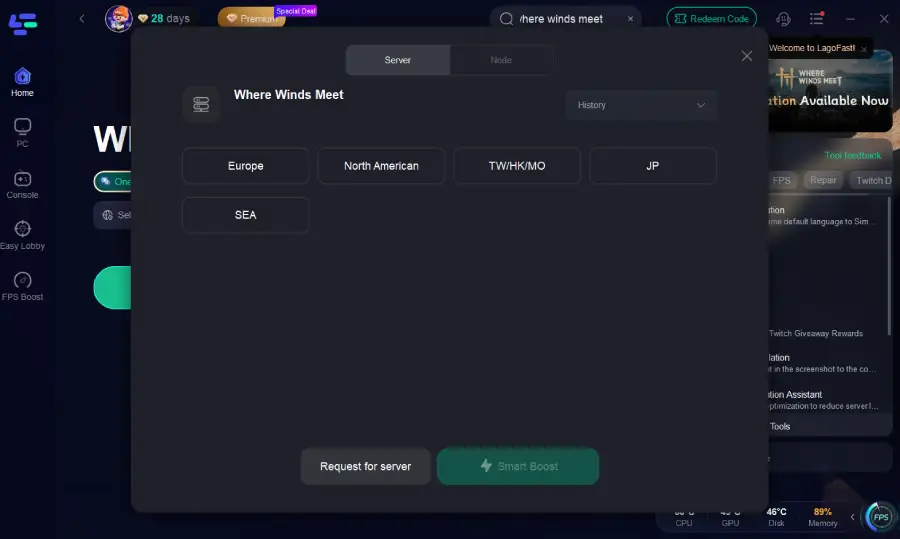Open FPS Boost in sidebar
The height and width of the screenshot is (539, 900).
pyautogui.click(x=22, y=286)
